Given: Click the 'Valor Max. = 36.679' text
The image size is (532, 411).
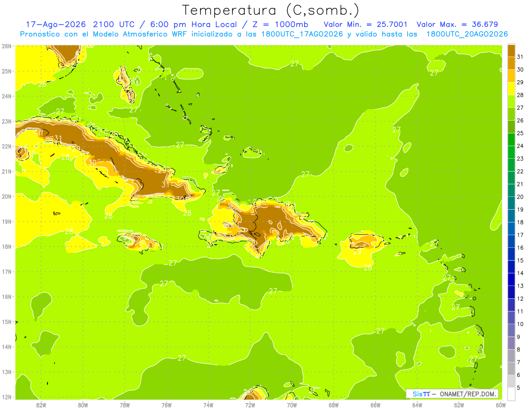Looking at the screenshot, I should 457,24.
